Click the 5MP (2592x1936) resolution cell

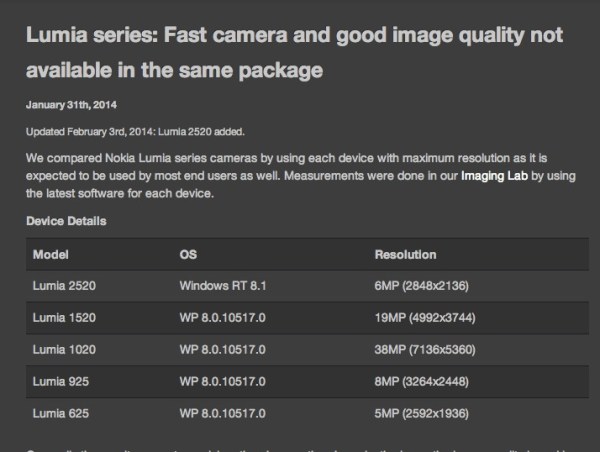click(x=426, y=413)
